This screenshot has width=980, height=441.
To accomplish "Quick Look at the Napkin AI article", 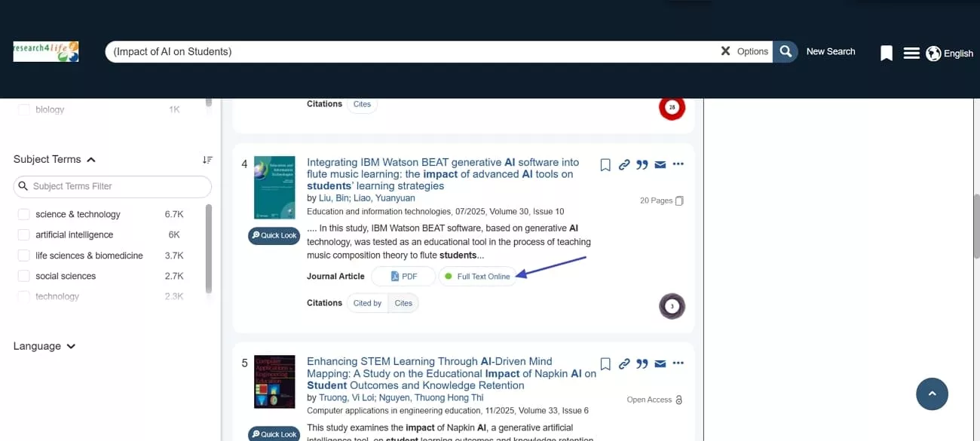I will 274,434.
